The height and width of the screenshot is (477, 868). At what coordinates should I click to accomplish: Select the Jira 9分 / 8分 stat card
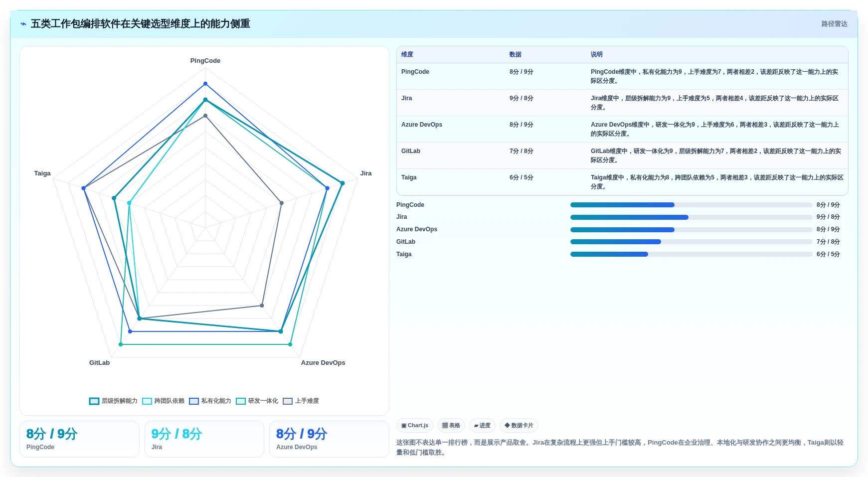204,439
